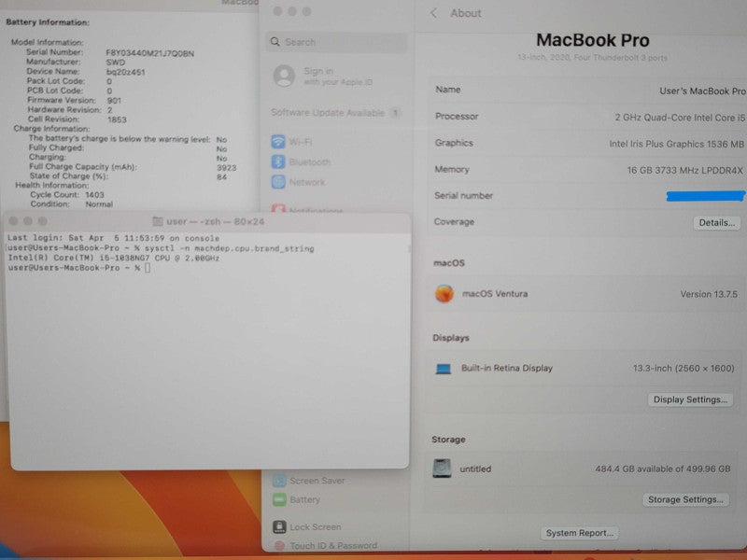Open the Lock Screen sidebar icon
The image size is (747, 560).
(279, 526)
